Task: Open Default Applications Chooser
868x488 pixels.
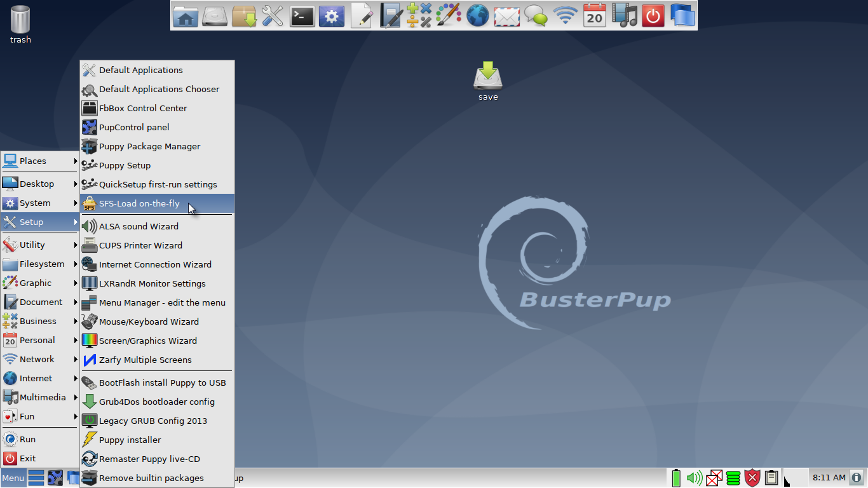Action: [157, 89]
